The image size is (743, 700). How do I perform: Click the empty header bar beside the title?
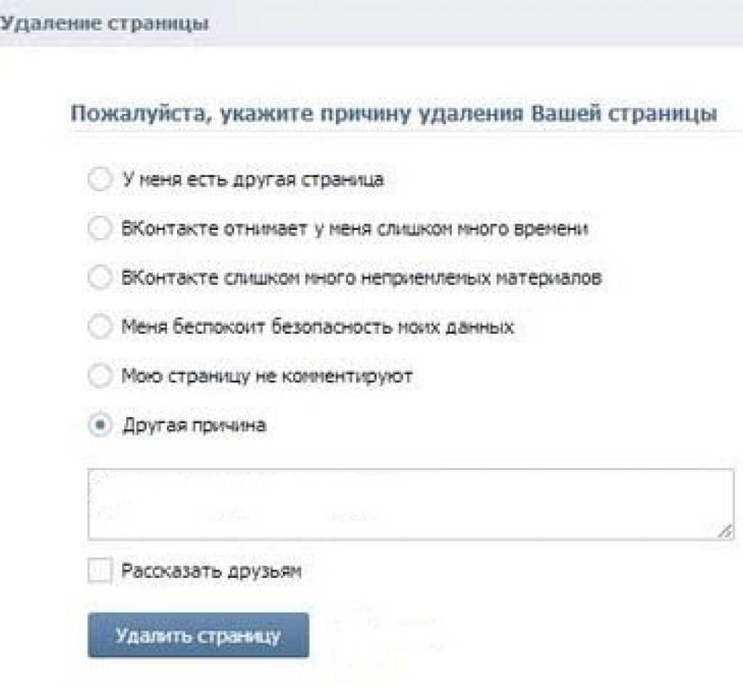point(472,24)
